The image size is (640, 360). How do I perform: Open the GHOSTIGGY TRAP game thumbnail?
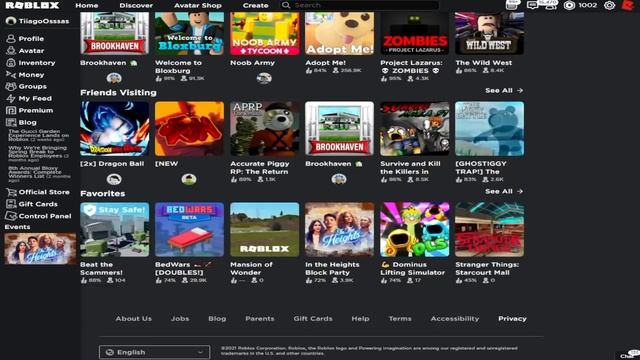[x=489, y=129]
